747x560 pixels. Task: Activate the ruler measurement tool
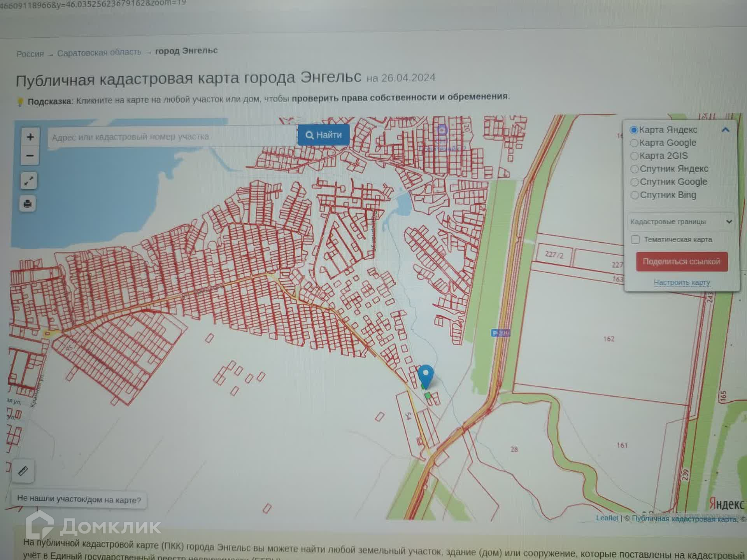pos(23,471)
